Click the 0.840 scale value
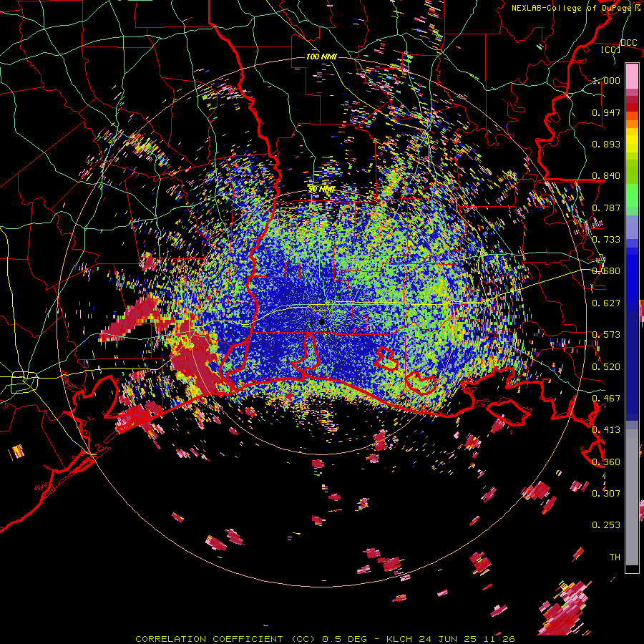Image resolution: width=644 pixels, height=644 pixels. tap(606, 176)
